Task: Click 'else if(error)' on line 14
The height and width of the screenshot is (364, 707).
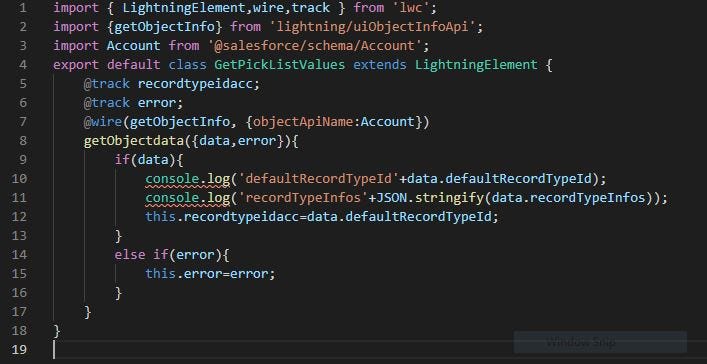Action: click(168, 255)
